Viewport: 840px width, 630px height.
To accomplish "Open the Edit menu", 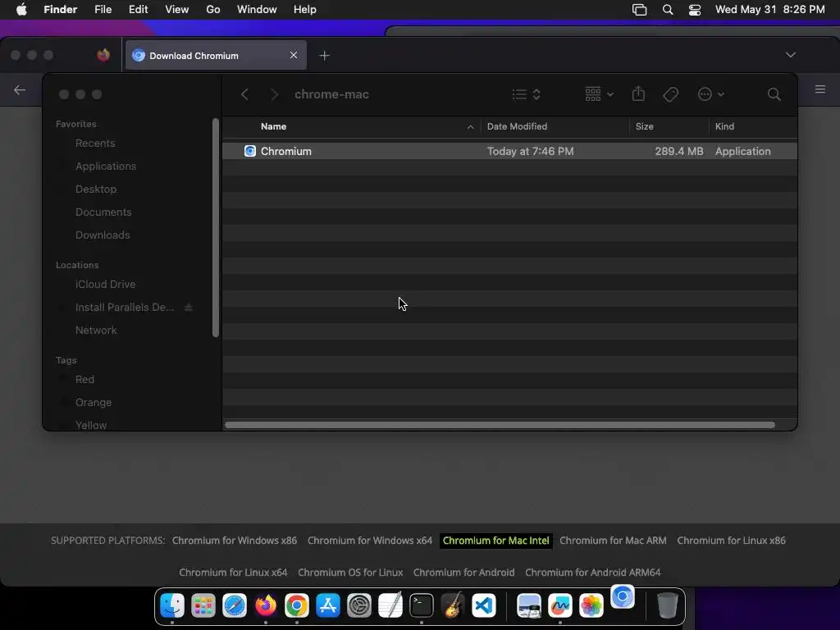I will pos(138,10).
